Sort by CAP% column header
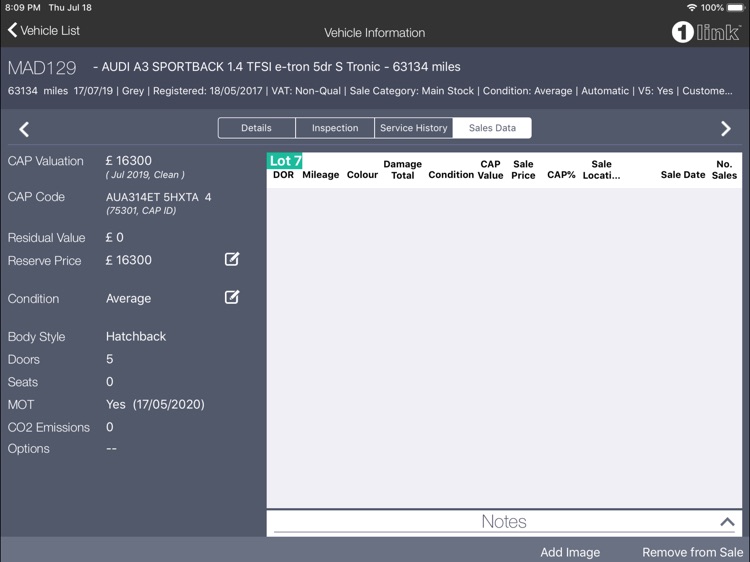The width and height of the screenshot is (750, 562). pyautogui.click(x=561, y=175)
